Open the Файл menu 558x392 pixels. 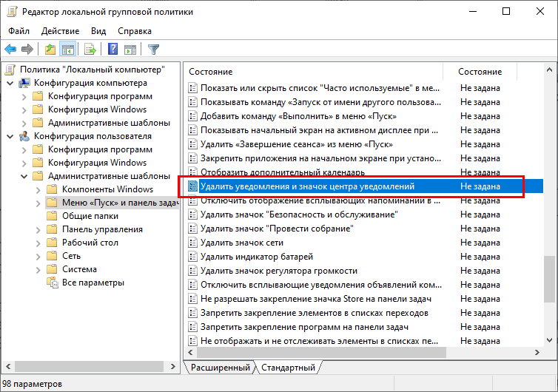19,31
